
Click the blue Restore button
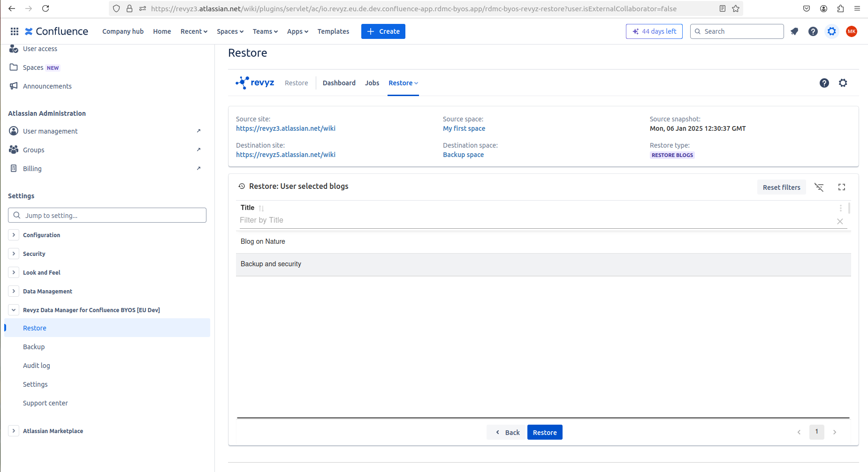[x=545, y=432]
